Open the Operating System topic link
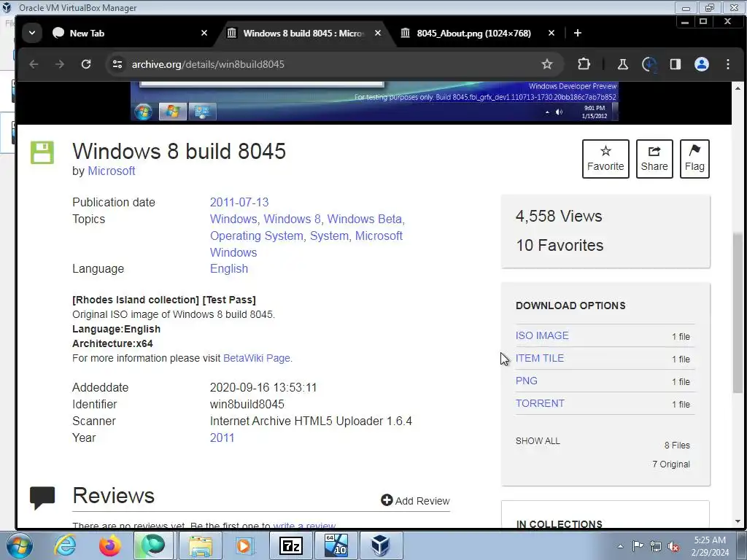Screen dimensions: 747x560 (257, 236)
